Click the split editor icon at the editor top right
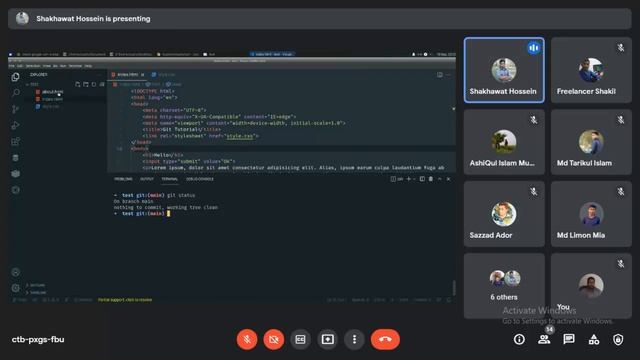Image resolution: width=640 pixels, height=360 pixels. point(440,75)
